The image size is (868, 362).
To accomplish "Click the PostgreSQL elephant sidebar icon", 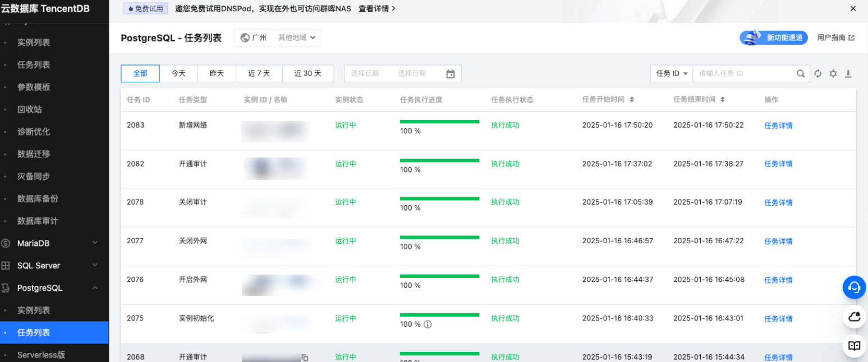I will (x=6, y=288).
